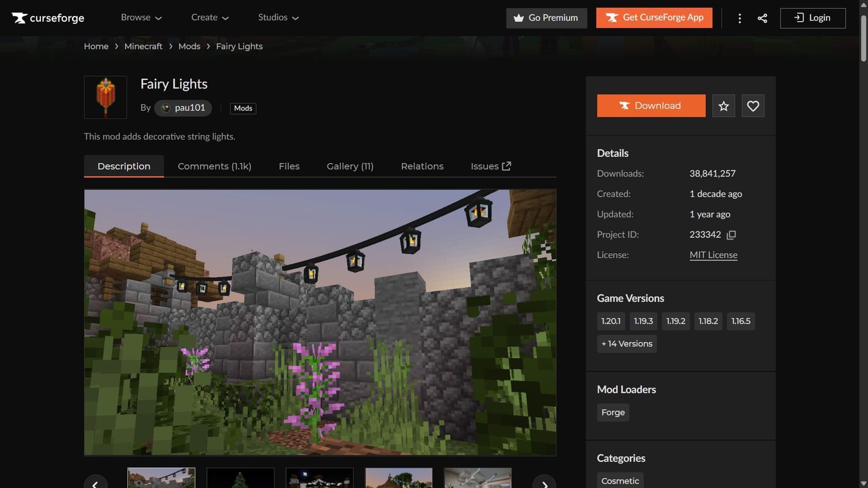This screenshot has width=868, height=488.
Task: Click the Download button
Action: click(x=650, y=106)
